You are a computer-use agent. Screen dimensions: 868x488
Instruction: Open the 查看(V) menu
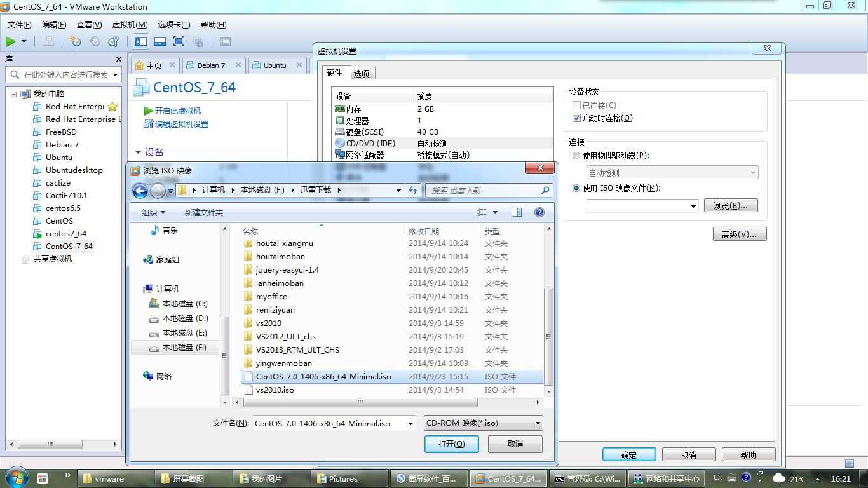tap(89, 25)
